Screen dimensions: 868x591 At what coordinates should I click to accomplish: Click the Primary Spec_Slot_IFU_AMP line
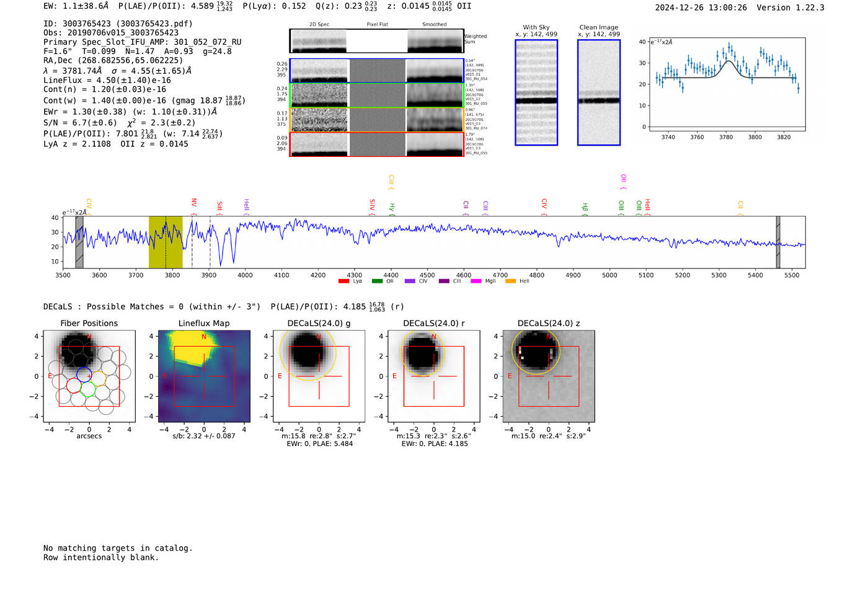coord(143,42)
